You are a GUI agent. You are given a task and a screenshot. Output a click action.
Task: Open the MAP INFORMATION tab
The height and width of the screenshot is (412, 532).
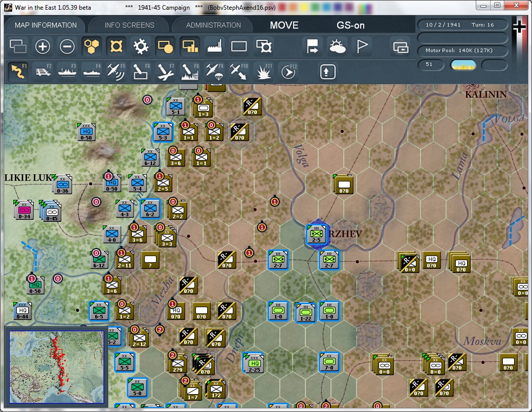46,25
